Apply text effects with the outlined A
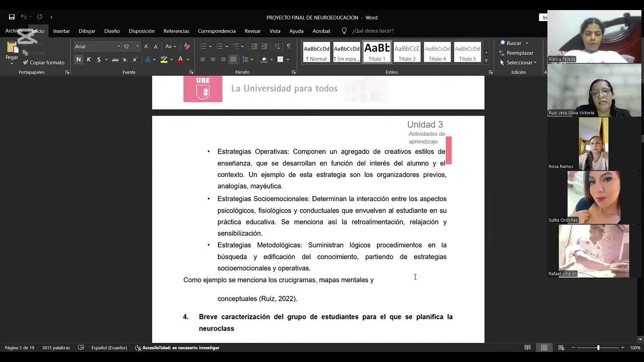The image size is (644, 362). tap(148, 59)
